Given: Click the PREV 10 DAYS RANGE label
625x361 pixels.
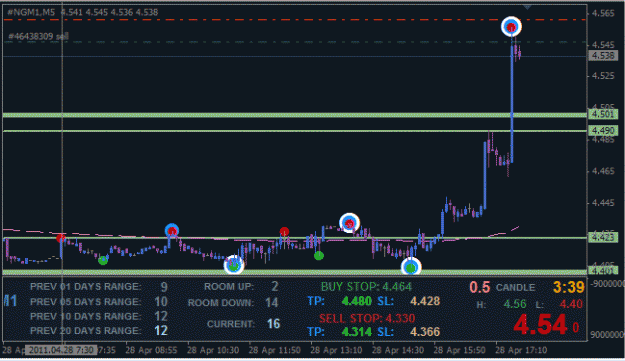Looking at the screenshot, I should click(86, 316).
